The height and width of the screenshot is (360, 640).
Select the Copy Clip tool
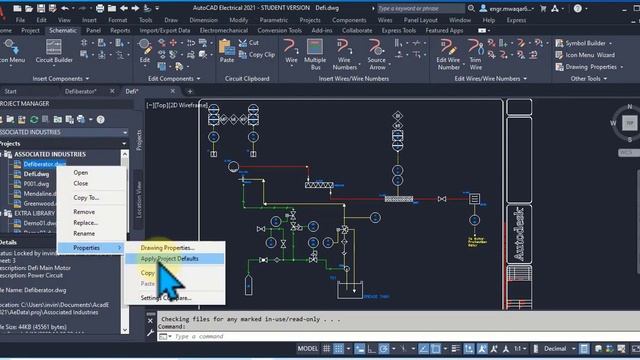point(257,54)
